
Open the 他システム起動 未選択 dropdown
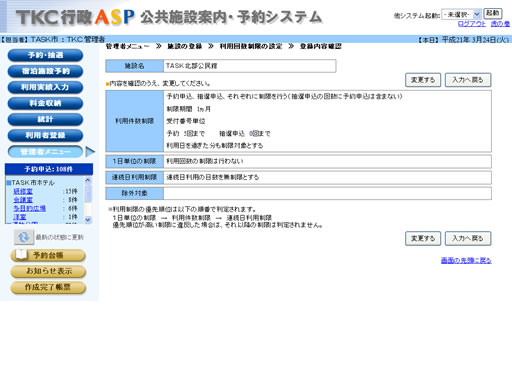[x=461, y=14]
